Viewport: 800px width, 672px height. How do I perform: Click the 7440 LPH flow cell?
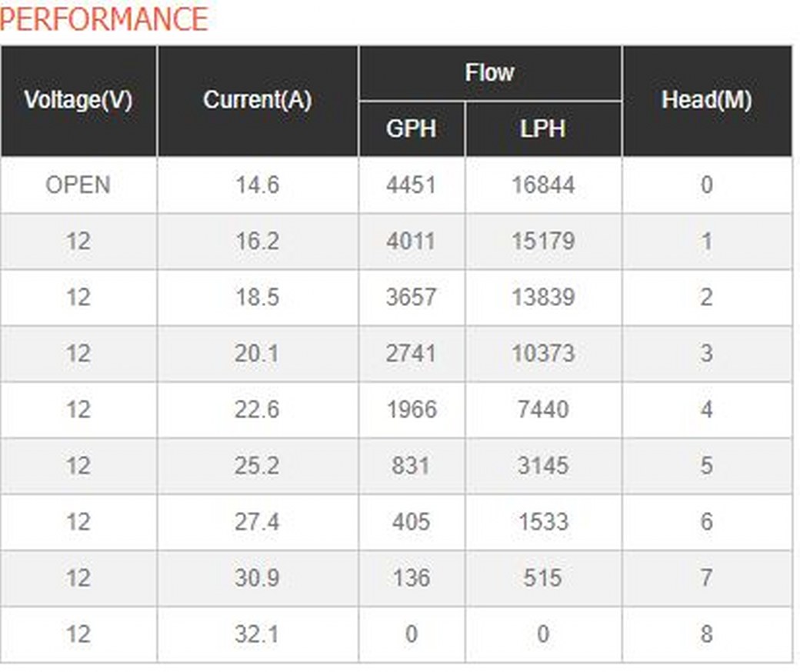pyautogui.click(x=543, y=410)
